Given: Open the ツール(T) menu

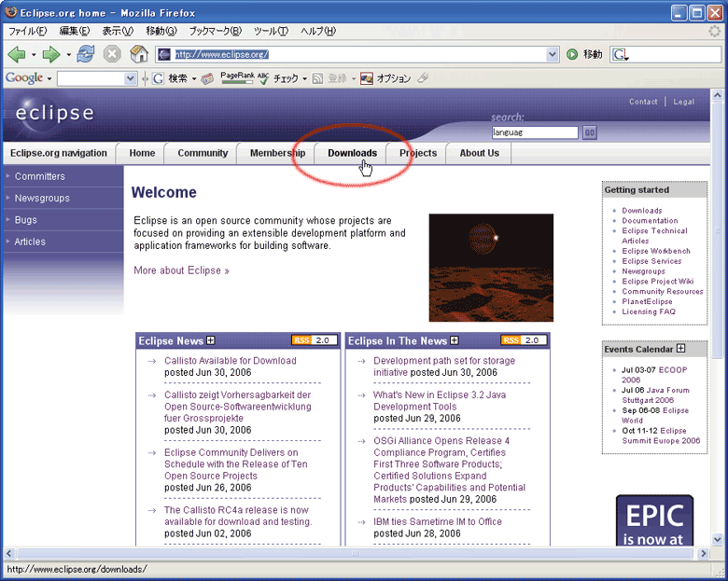Looking at the screenshot, I should 272,31.
